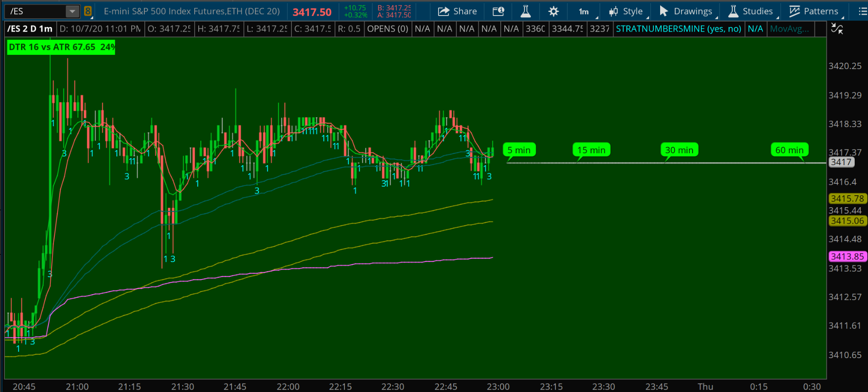Open the /ES symbol dropdown arrow
868x392 pixels.
coord(72,11)
